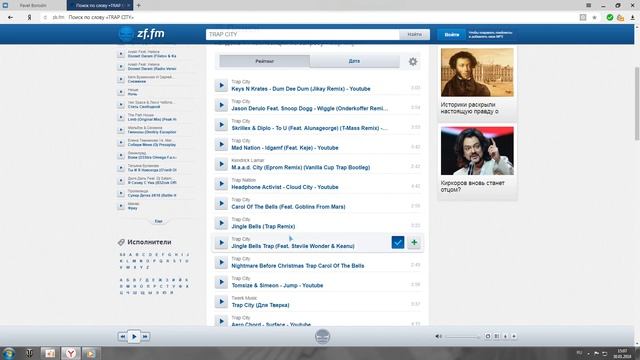Open browser downloads arrow icon

click(x=633, y=17)
